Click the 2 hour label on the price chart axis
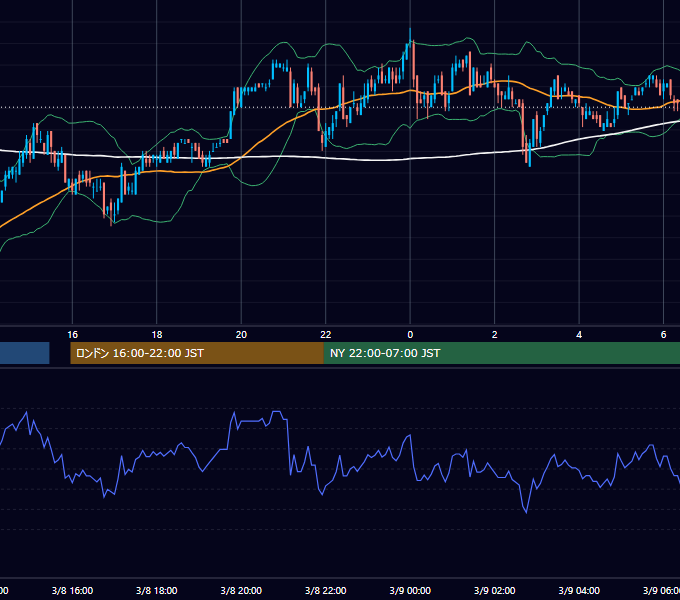The image size is (680, 600). [494, 334]
